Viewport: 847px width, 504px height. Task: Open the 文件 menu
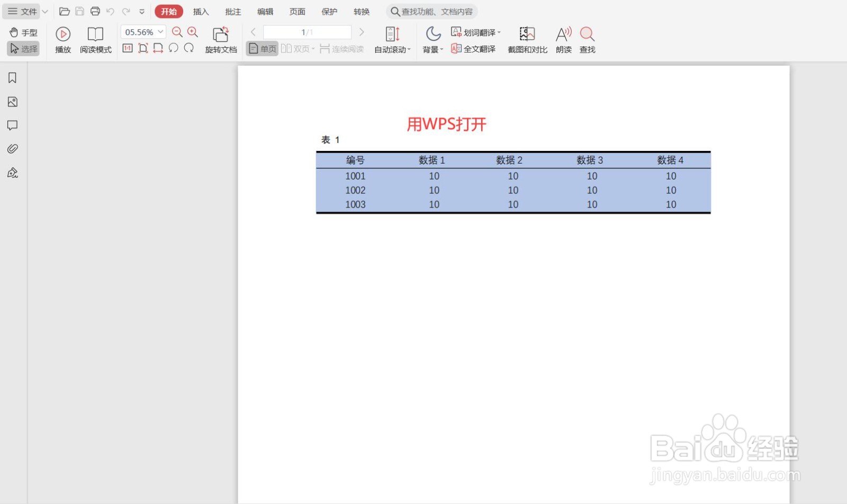(x=22, y=11)
